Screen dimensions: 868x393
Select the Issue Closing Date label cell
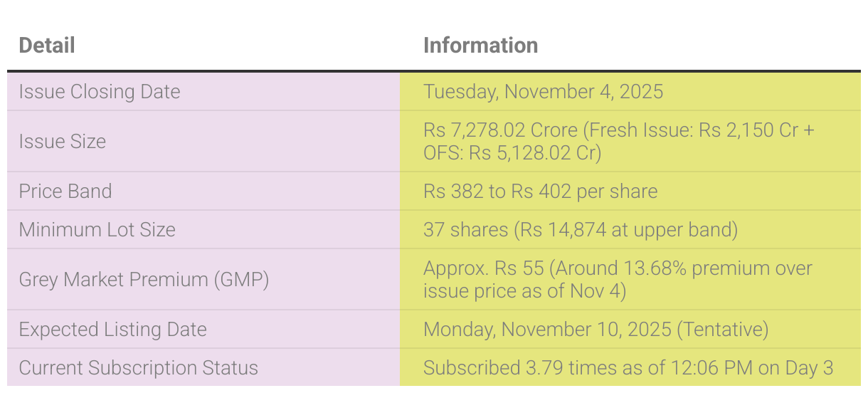point(100,92)
